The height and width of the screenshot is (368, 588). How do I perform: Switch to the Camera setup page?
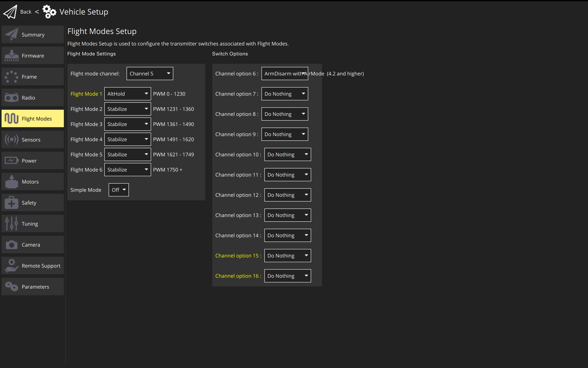coord(33,245)
